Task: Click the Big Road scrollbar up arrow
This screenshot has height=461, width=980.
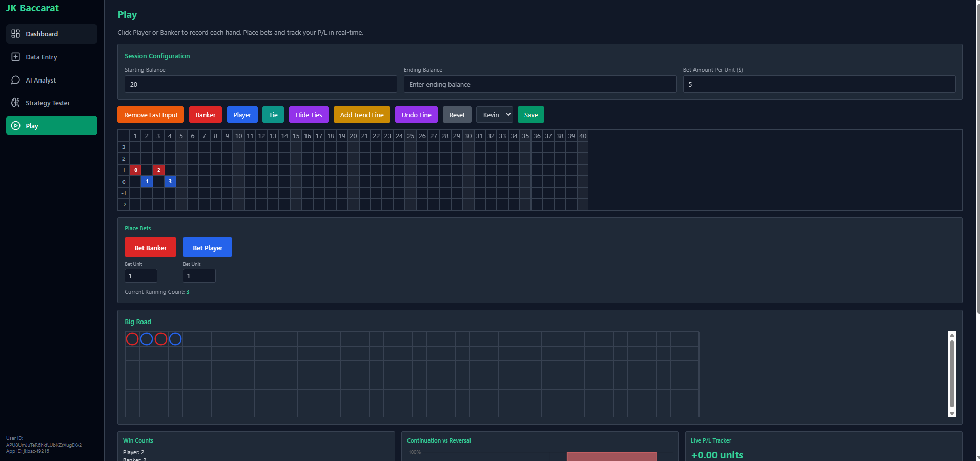Action: click(952, 335)
